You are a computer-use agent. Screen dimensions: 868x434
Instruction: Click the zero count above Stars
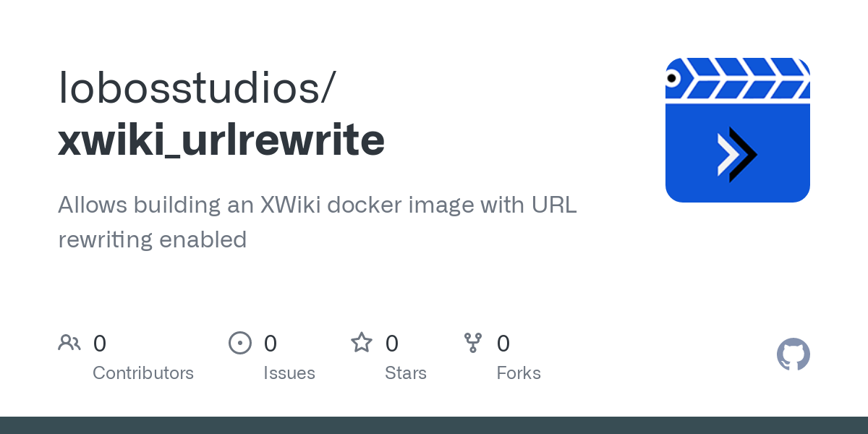pyautogui.click(x=392, y=343)
